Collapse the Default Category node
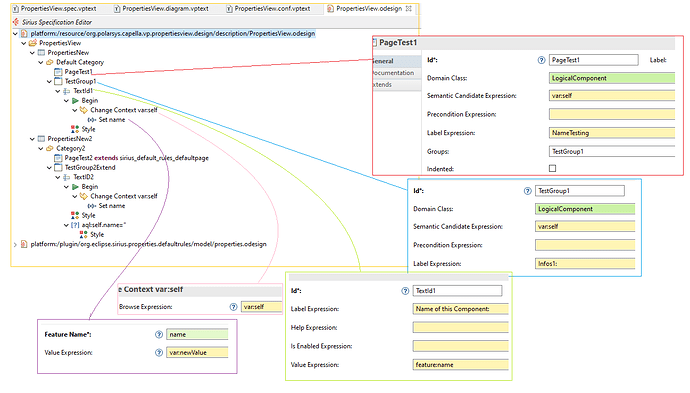690x393 pixels. click(40, 62)
